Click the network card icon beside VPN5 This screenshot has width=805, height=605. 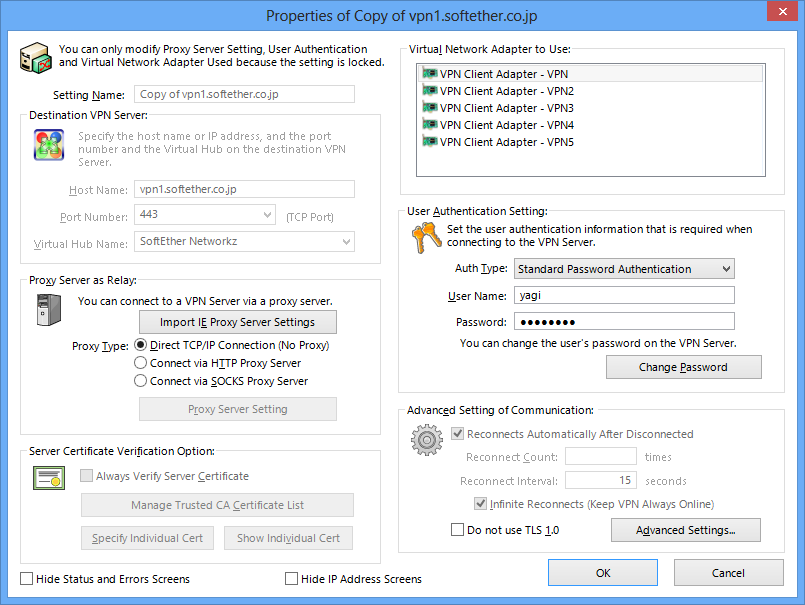point(430,142)
